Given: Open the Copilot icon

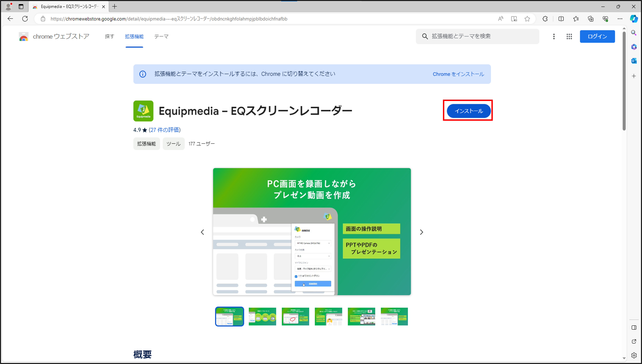Looking at the screenshot, I should pos(634,19).
